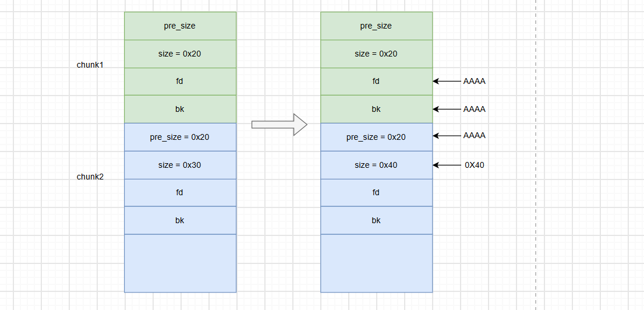Select the block arrow shape between the diagrams
Screen dimensions: 644x310
pyautogui.click(x=279, y=125)
